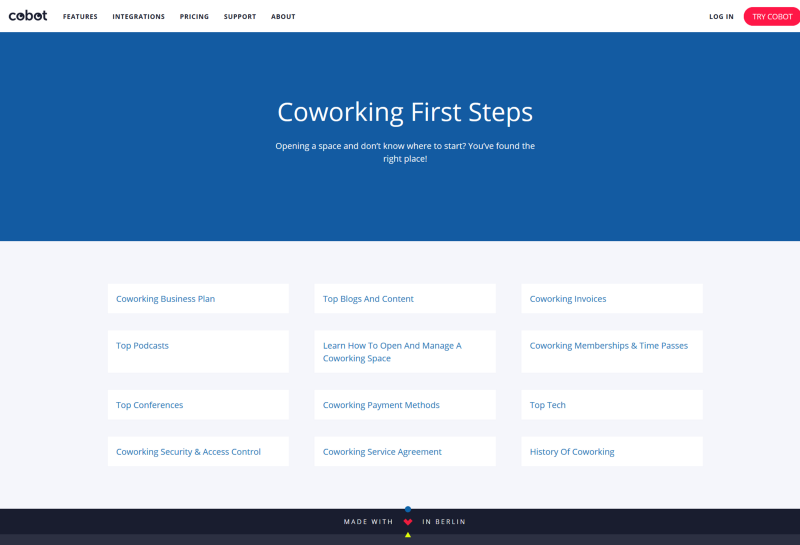
Task: Click the Try Cobot button
Action: pos(772,16)
